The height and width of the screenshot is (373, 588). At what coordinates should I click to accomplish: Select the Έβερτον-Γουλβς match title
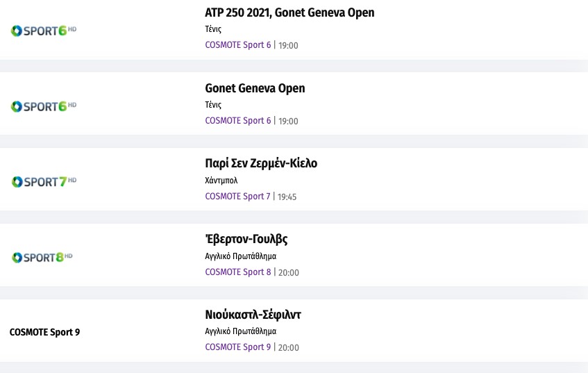pyautogui.click(x=246, y=239)
